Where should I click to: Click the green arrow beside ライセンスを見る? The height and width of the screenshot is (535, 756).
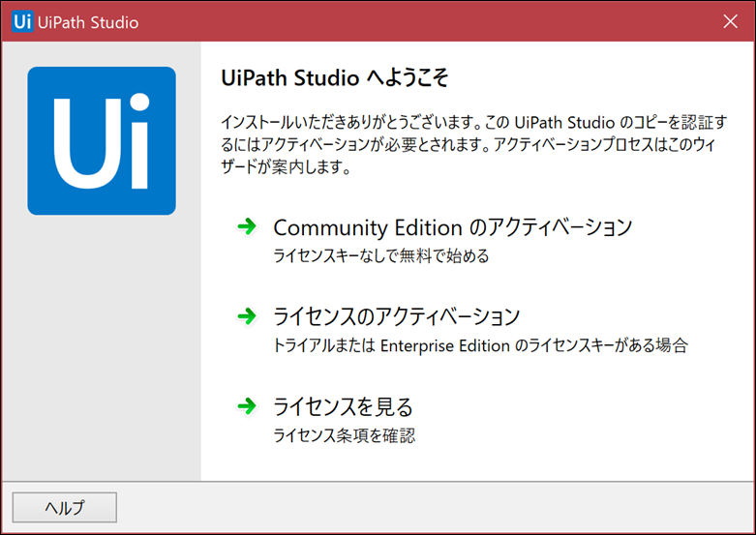[x=247, y=405]
